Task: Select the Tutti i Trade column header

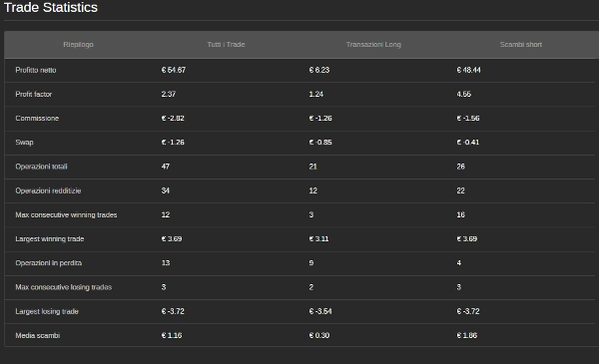Action: [226, 45]
